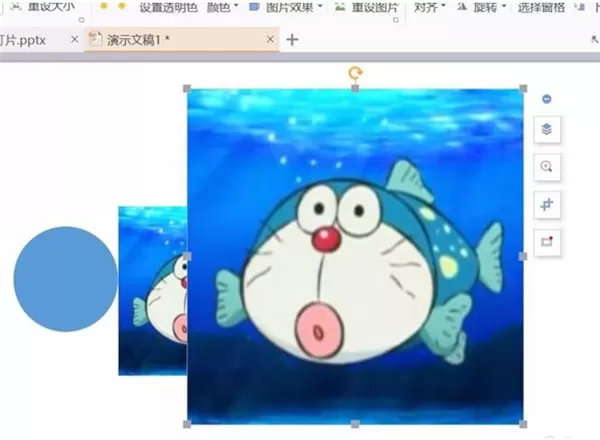Click 设置透明色 set transparent color

168,7
